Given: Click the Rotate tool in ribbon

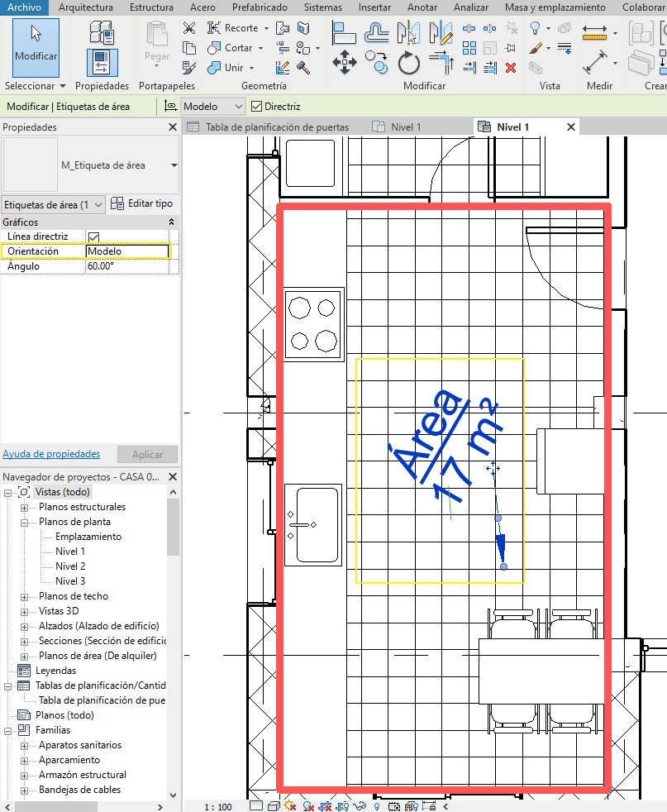Looking at the screenshot, I should [408, 63].
